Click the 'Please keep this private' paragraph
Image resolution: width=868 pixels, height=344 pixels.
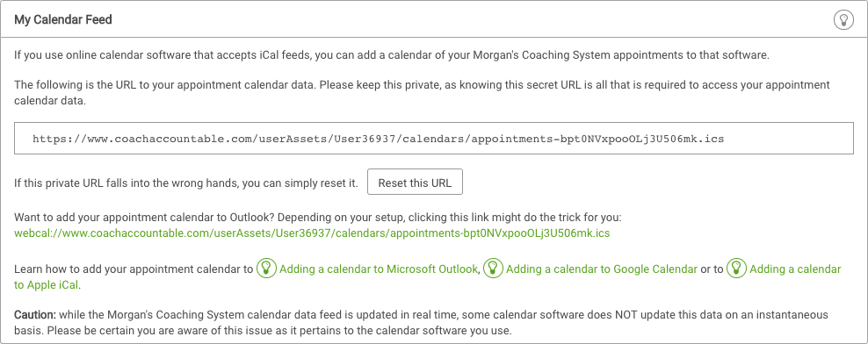click(422, 93)
